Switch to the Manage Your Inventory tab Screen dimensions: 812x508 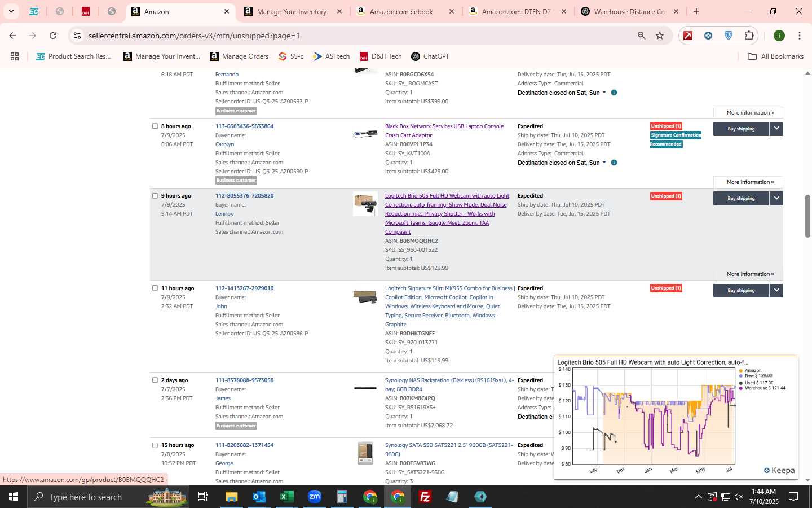click(292, 11)
